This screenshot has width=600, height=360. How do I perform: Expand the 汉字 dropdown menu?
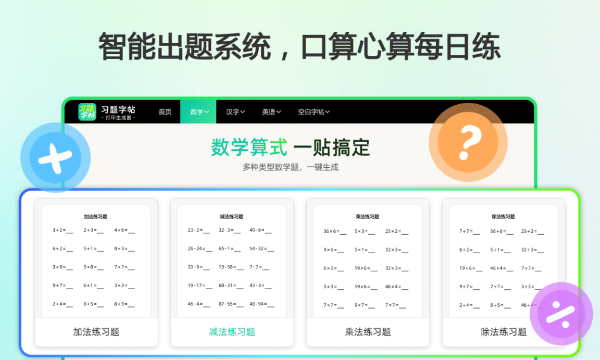tap(235, 112)
